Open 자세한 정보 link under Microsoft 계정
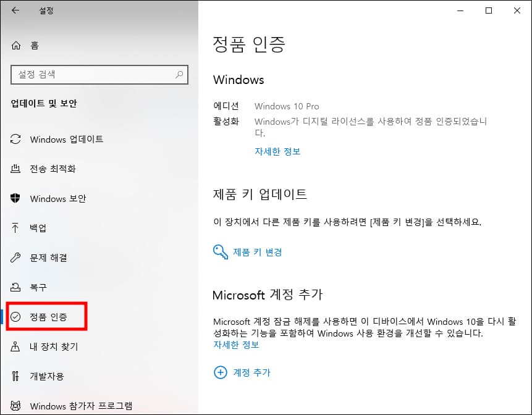532x415 pixels. pyautogui.click(x=236, y=345)
